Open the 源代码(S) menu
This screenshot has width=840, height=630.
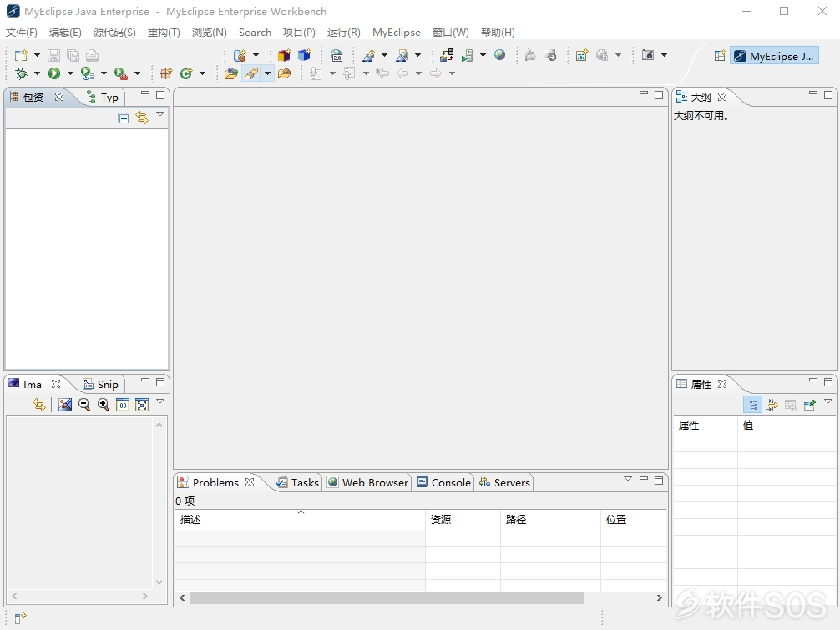(x=114, y=32)
